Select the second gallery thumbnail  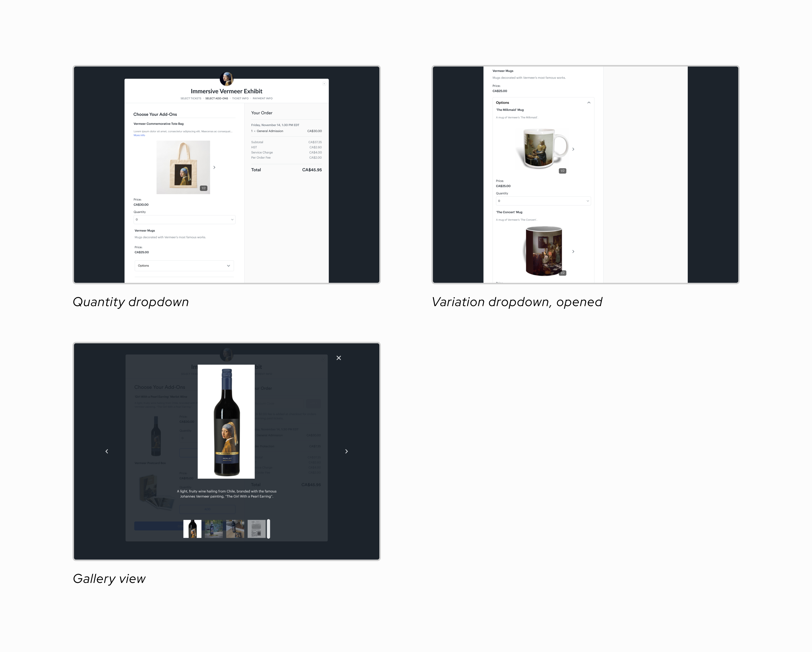pyautogui.click(x=214, y=529)
